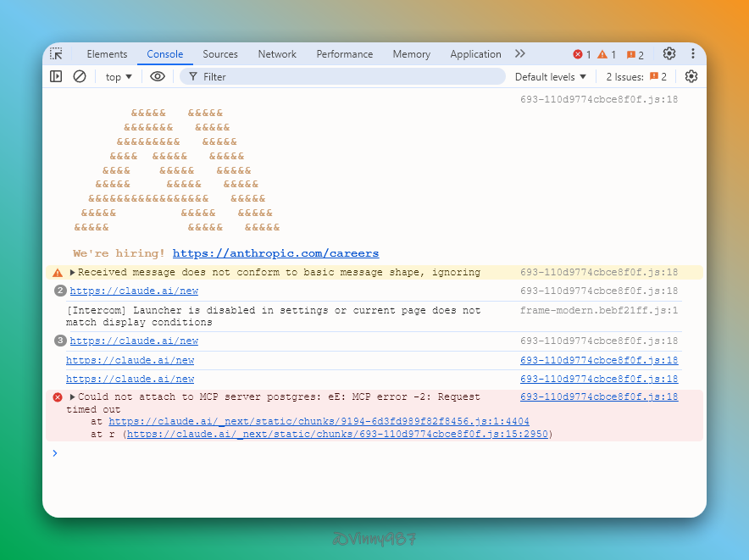
Task: Click the yellow warning count badge
Action: coord(607,54)
